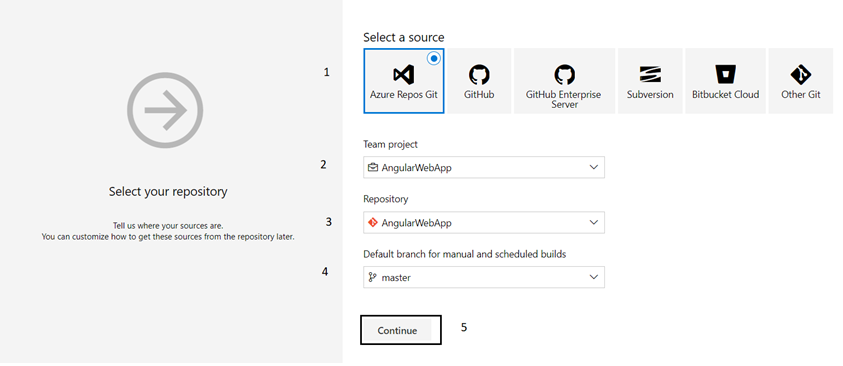843x366 pixels.
Task: Open the default branch dropdown showing master
Action: (484, 277)
